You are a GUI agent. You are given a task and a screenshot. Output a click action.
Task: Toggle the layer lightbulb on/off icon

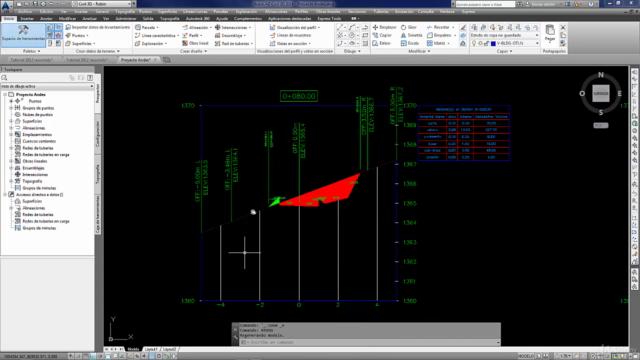tap(474, 43)
